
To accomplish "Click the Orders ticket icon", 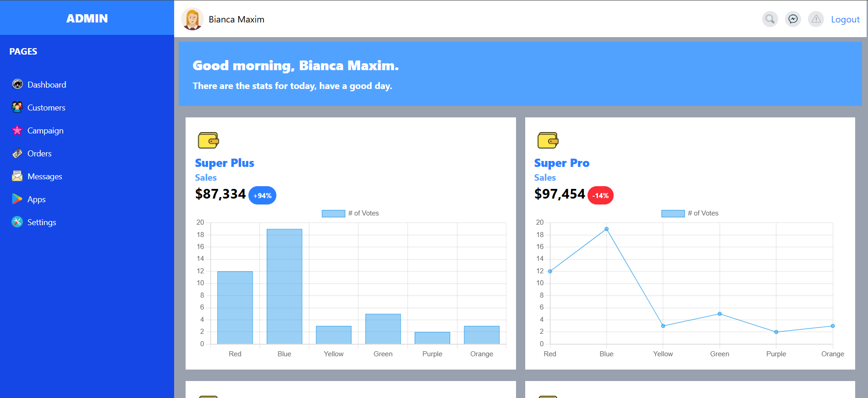I will click(x=17, y=153).
